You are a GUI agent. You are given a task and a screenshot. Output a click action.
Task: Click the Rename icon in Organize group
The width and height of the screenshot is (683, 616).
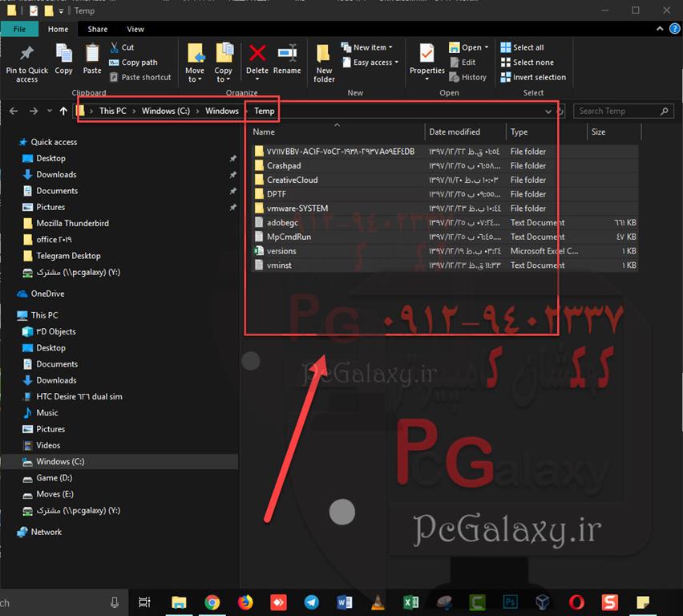pos(287,55)
